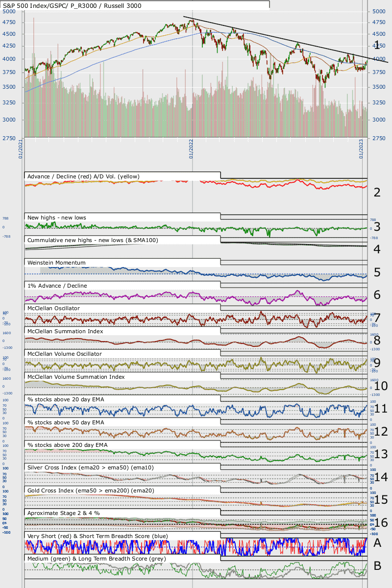
Task: Click 3000 on the left price axis
Action: [x=9, y=120]
